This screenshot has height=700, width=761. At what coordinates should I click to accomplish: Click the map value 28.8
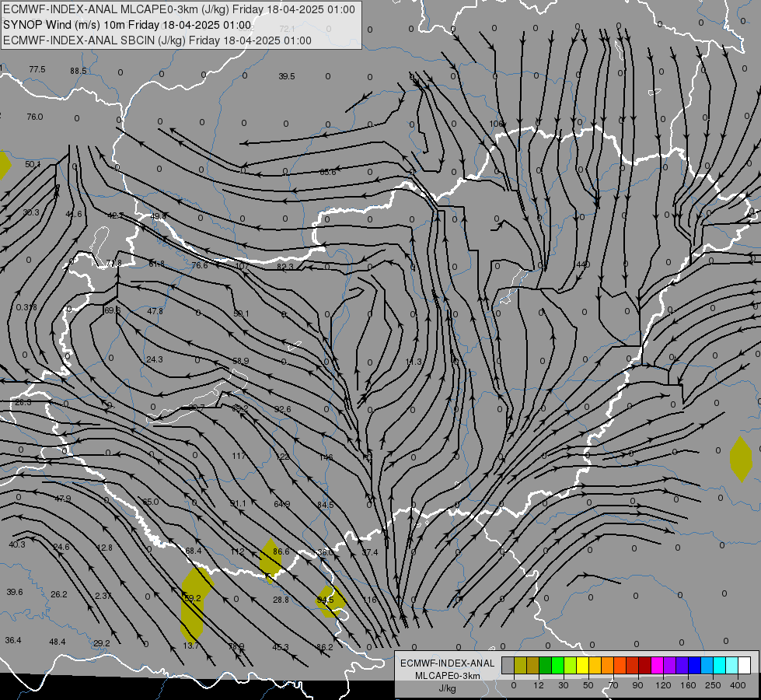[x=281, y=600]
